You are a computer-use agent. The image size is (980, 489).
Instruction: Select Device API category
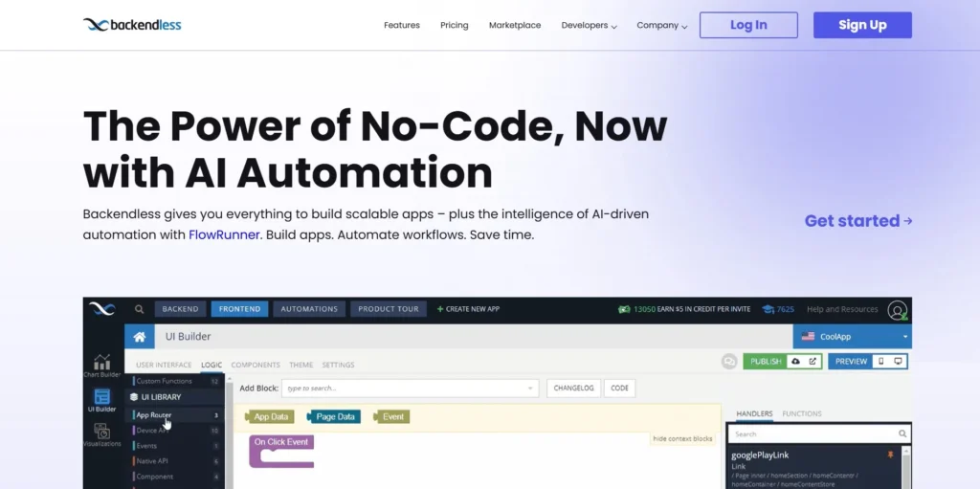coord(176,431)
